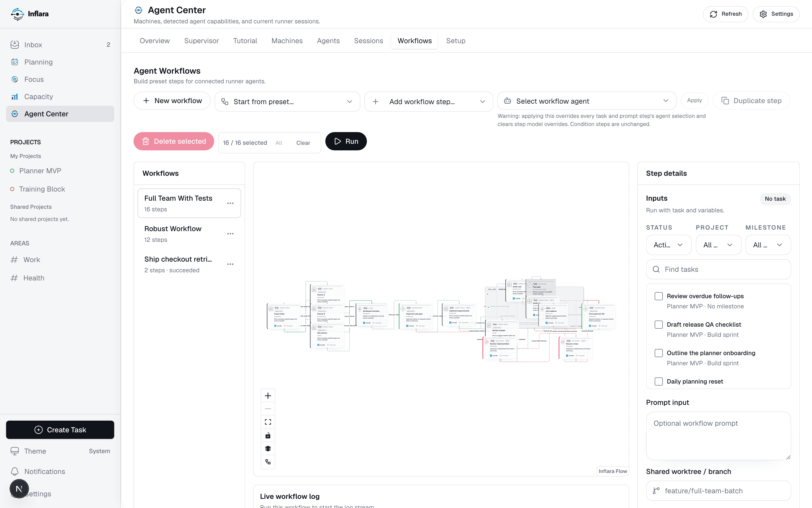Switch to the Overview tab
812x508 pixels.
[155, 41]
